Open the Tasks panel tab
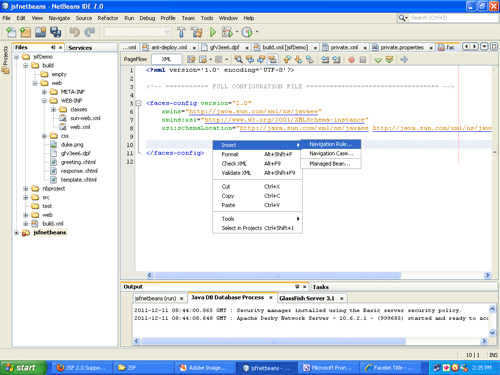500x375 pixels. [x=321, y=287]
